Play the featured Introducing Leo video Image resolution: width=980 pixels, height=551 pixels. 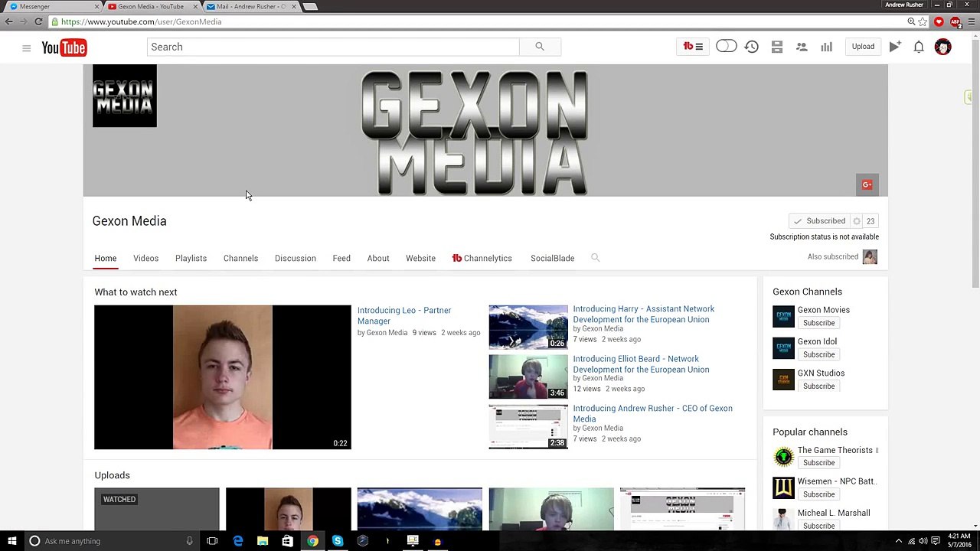coord(223,377)
